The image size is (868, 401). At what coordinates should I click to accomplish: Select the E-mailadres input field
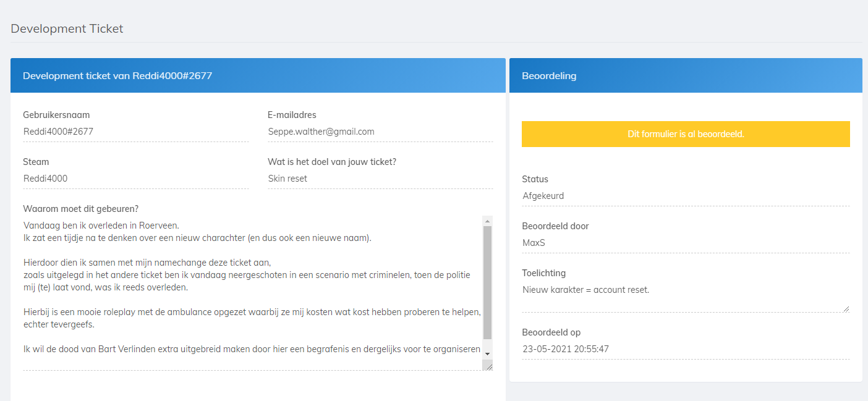click(380, 132)
